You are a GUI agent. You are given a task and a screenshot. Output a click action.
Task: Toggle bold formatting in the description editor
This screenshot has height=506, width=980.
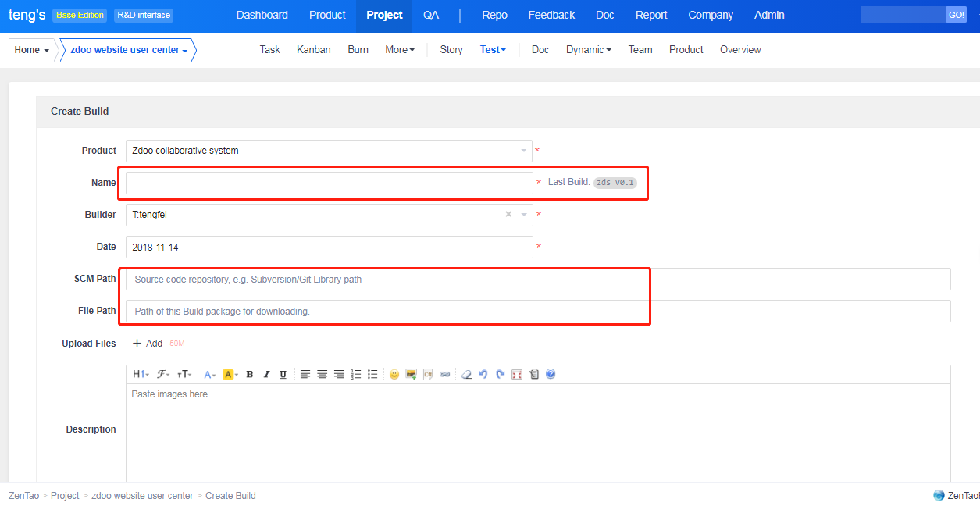pos(250,375)
